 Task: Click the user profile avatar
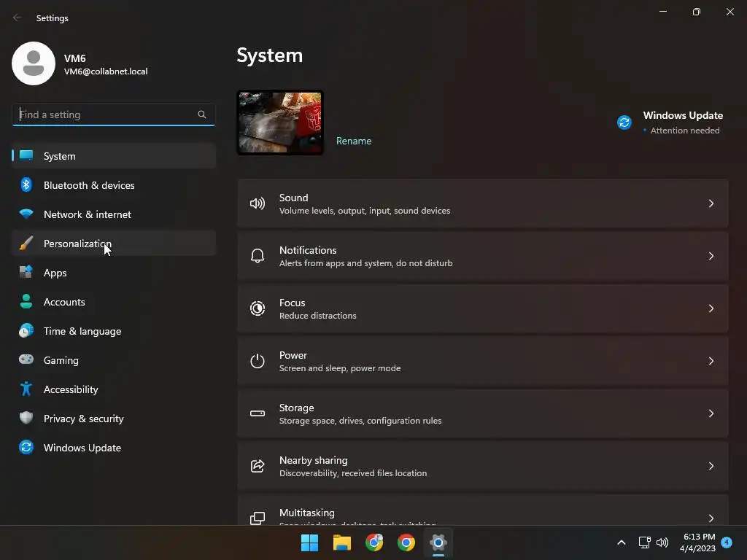[x=34, y=63]
